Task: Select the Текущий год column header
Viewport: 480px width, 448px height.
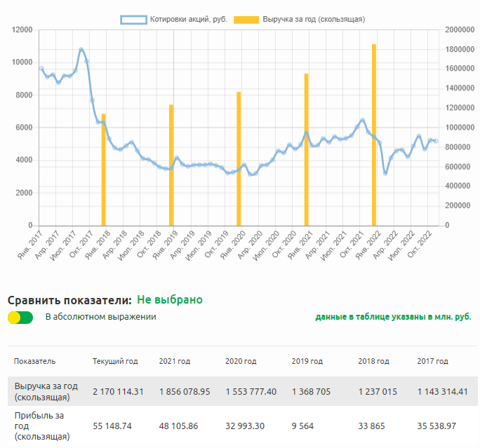Action: pos(115,362)
